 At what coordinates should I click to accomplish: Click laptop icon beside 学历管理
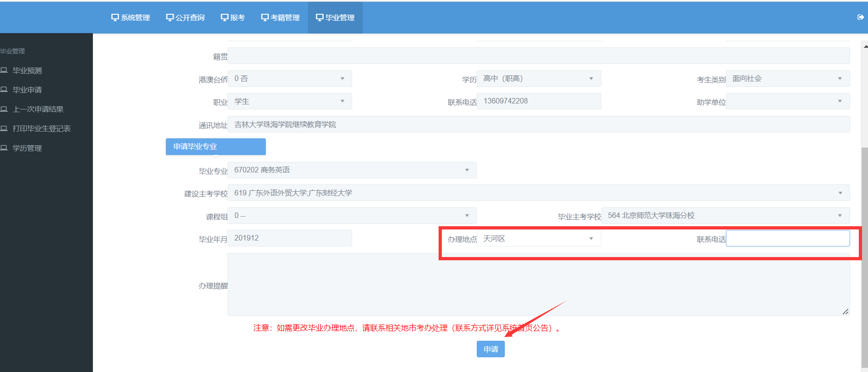click(x=4, y=148)
